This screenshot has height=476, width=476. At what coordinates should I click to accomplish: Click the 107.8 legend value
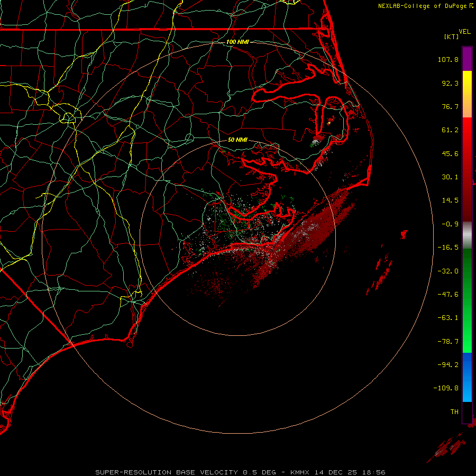[448, 59]
